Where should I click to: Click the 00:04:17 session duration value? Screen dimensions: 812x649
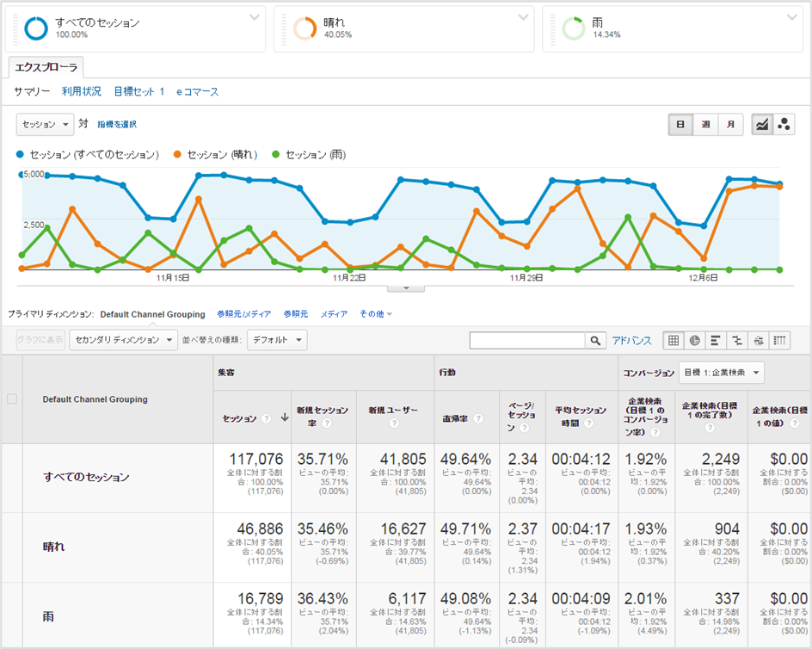tap(581, 528)
